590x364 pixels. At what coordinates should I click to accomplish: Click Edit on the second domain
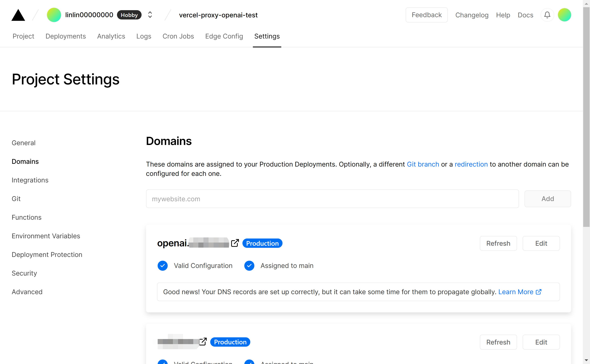coord(541,342)
